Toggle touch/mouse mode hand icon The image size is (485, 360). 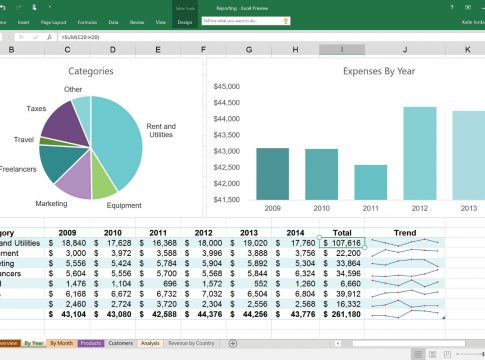tap(34, 7)
